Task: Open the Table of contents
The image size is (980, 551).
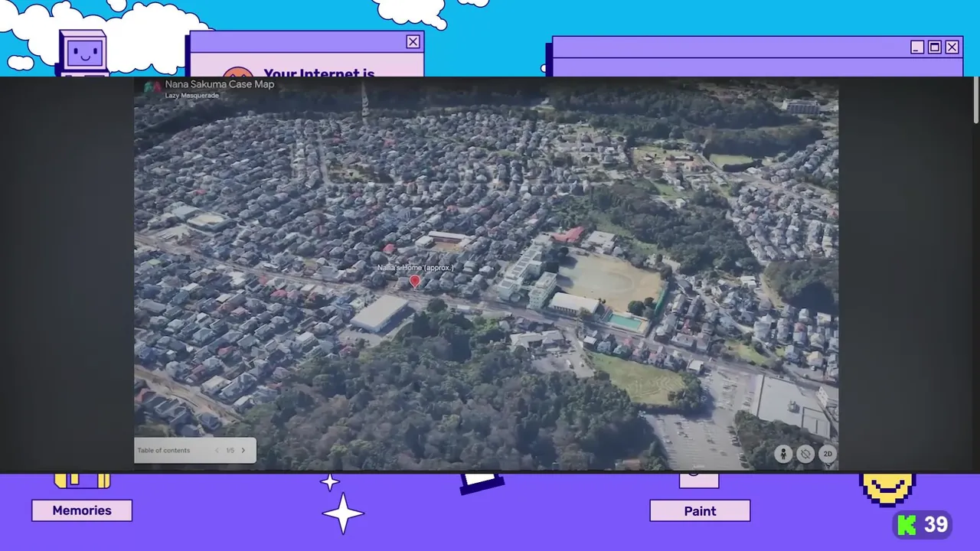Action: pyautogui.click(x=164, y=450)
